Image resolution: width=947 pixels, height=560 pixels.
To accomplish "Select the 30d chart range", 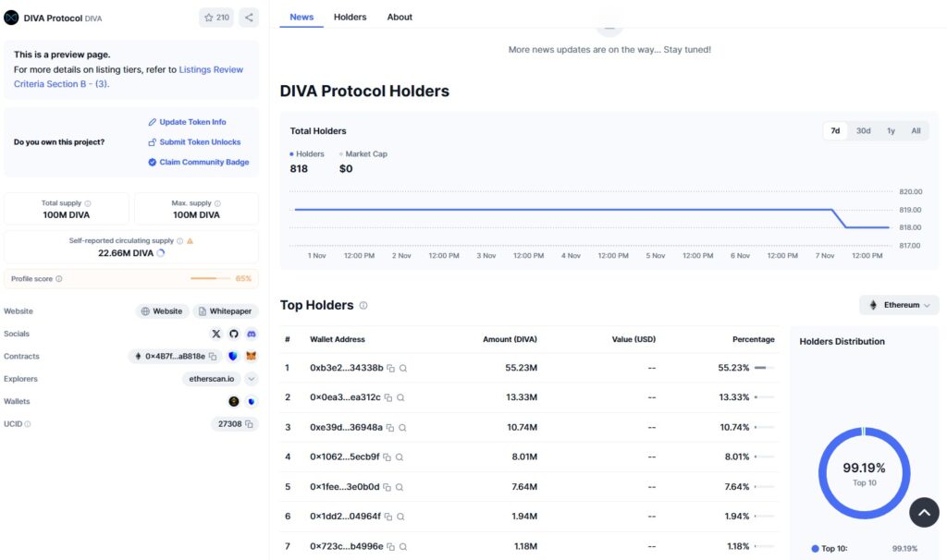I will pos(863,131).
